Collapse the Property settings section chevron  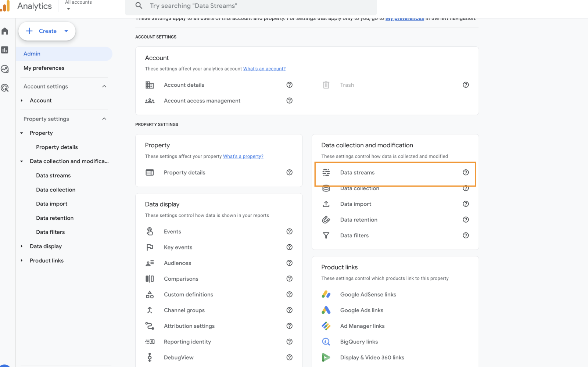[x=104, y=119]
